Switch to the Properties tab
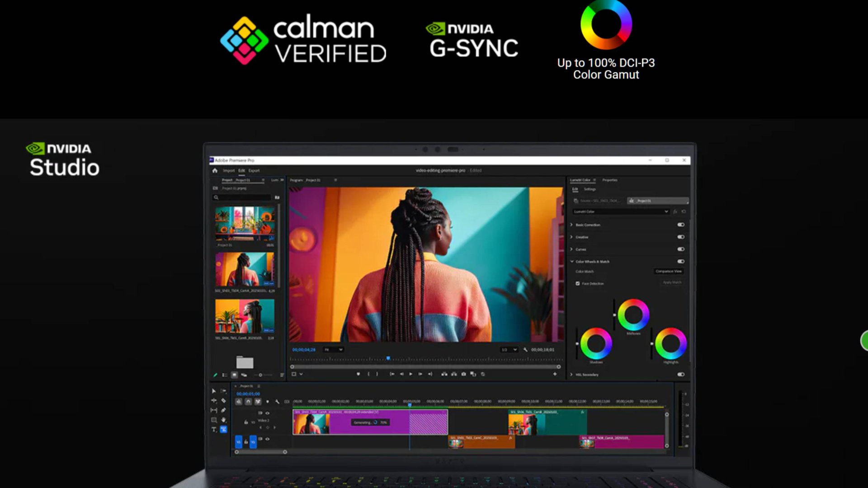Image resolution: width=868 pixels, height=488 pixels. pyautogui.click(x=609, y=180)
